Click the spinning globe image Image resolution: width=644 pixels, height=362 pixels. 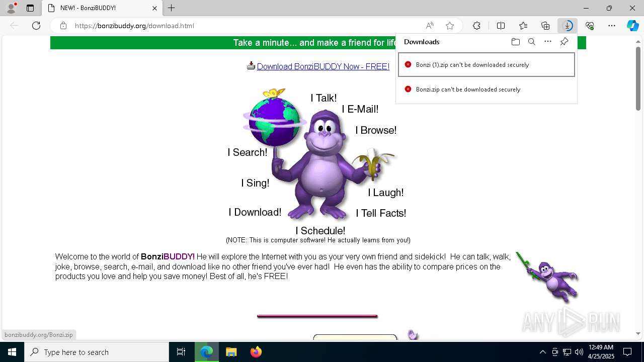click(275, 119)
